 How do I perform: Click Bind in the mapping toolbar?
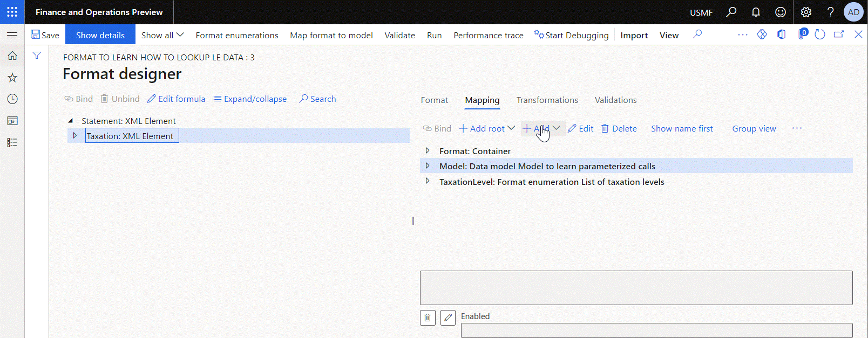point(437,128)
